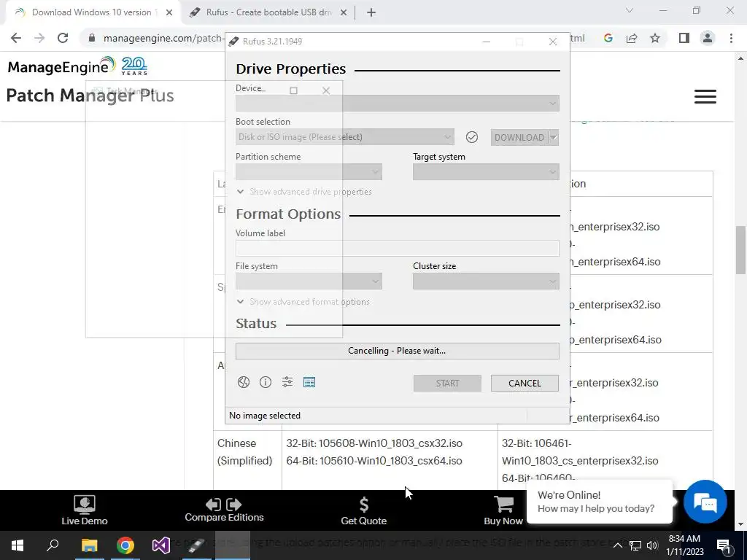Open the Target system dropdown
747x560 pixels.
click(x=486, y=172)
